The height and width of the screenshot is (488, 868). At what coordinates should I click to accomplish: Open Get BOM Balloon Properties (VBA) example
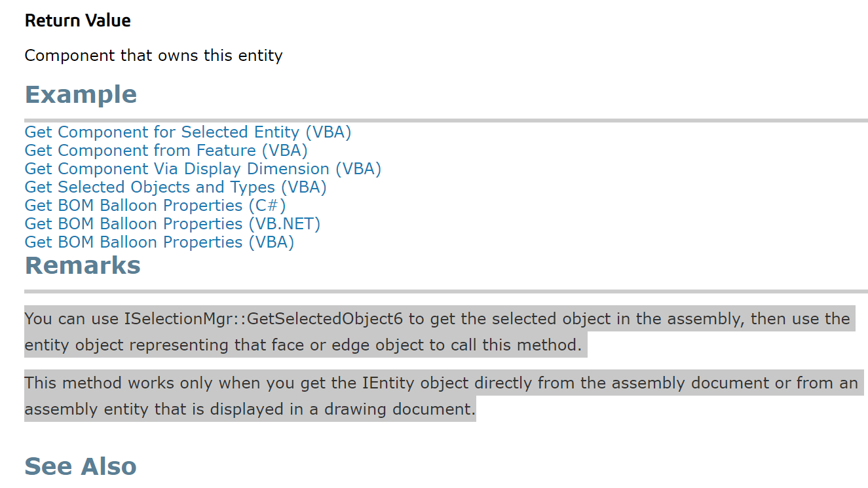click(x=159, y=242)
